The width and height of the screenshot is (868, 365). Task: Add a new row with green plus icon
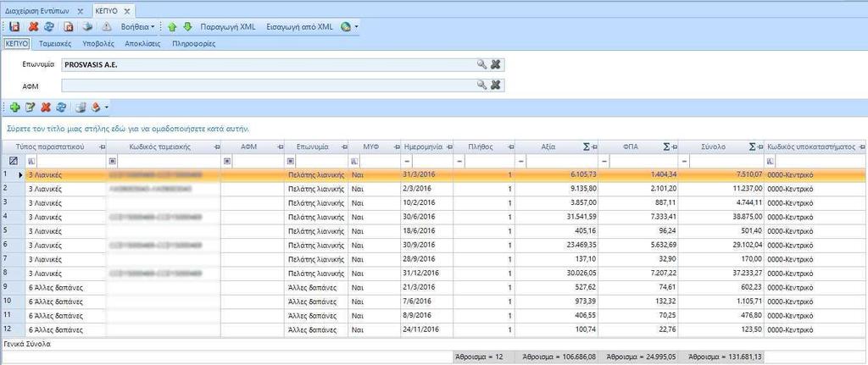pos(15,108)
